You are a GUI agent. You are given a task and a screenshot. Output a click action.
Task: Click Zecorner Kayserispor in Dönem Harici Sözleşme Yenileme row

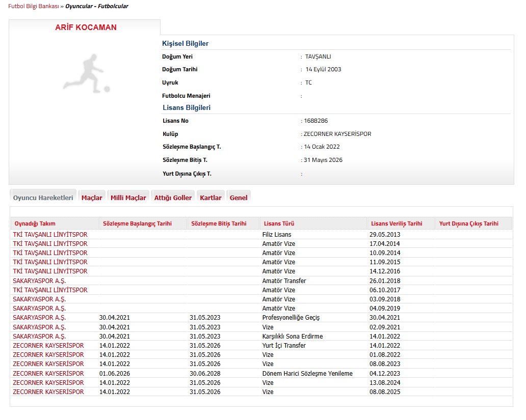pyautogui.click(x=48, y=374)
